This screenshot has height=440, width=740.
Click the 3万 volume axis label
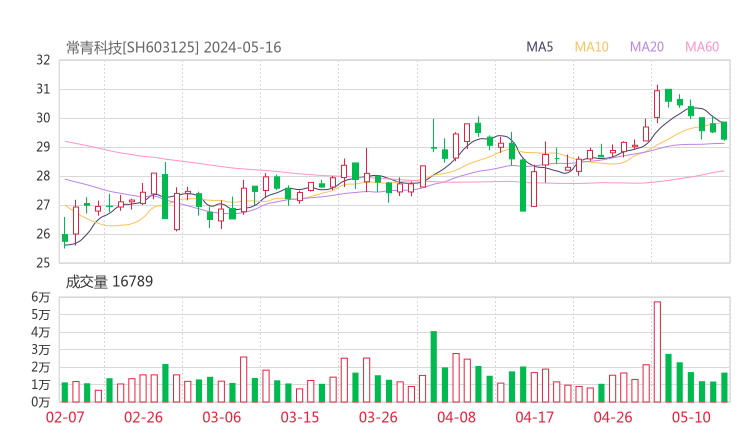click(x=41, y=350)
